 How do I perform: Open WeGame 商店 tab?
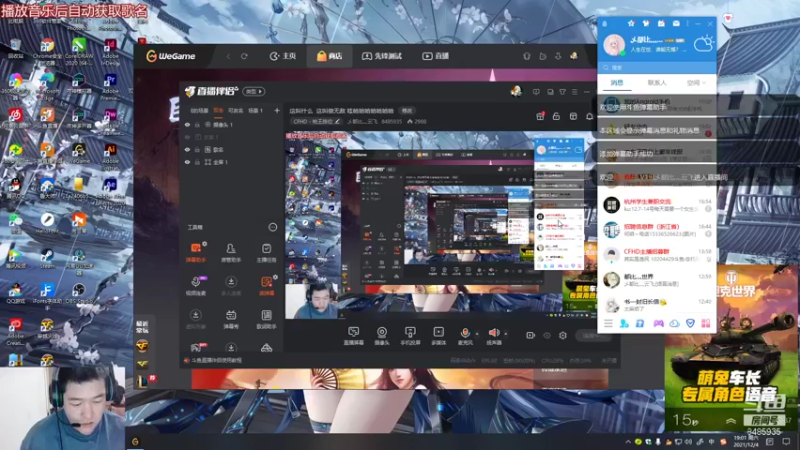(330, 56)
